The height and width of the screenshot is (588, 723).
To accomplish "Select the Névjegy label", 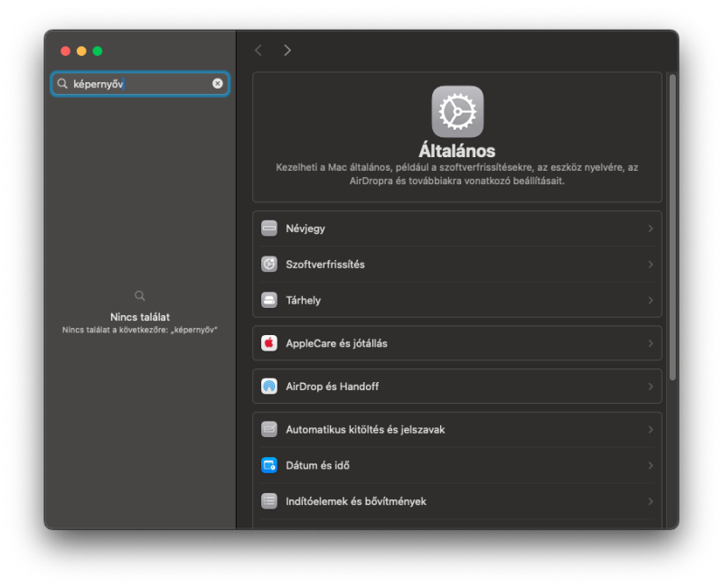I will (x=305, y=229).
